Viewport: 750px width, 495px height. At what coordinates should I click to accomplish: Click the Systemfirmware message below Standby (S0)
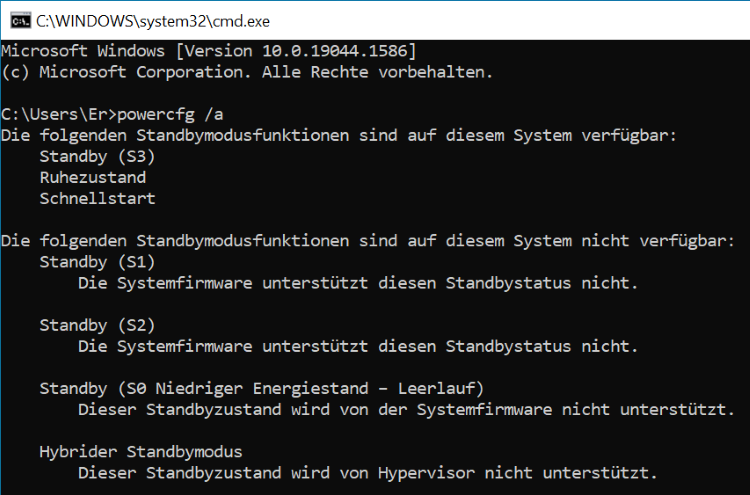(x=405, y=409)
